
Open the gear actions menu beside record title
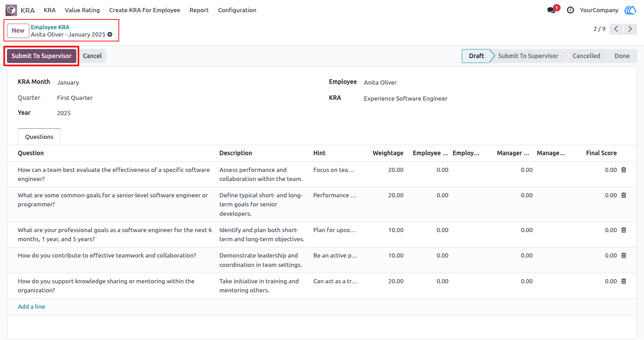(110, 34)
